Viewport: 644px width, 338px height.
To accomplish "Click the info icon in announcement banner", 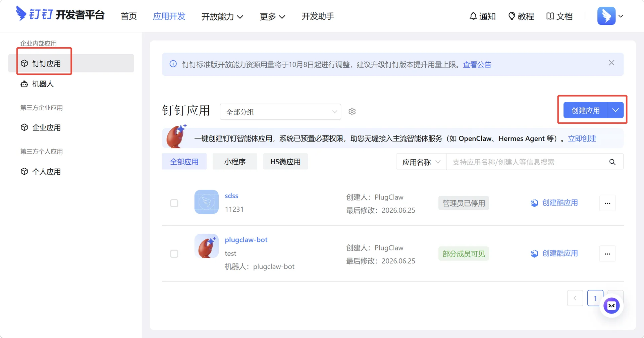I will point(173,64).
